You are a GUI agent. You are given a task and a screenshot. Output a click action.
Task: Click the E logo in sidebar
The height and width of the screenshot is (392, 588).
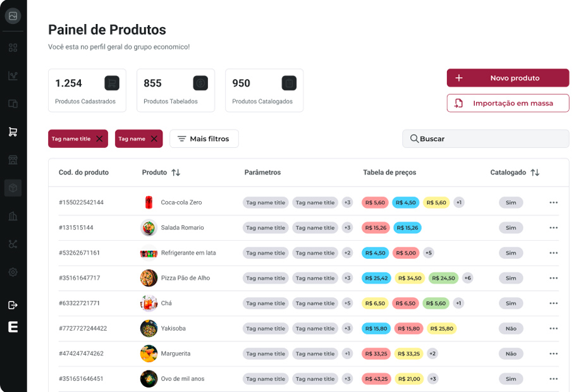point(13,327)
